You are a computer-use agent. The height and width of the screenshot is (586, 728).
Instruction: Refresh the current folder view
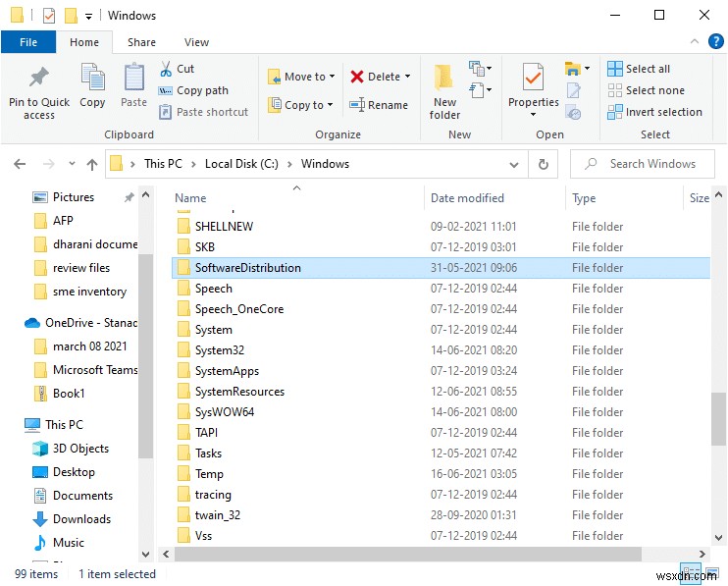(544, 164)
